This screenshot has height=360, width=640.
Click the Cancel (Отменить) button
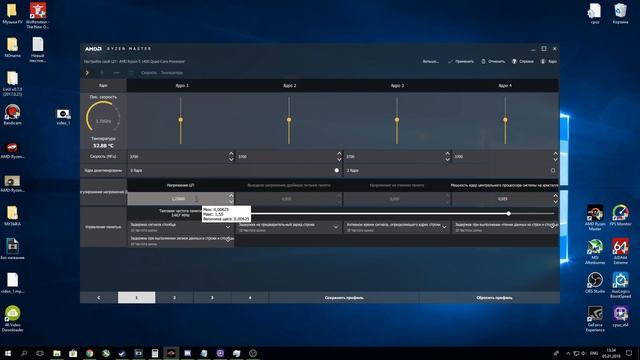coord(493,61)
